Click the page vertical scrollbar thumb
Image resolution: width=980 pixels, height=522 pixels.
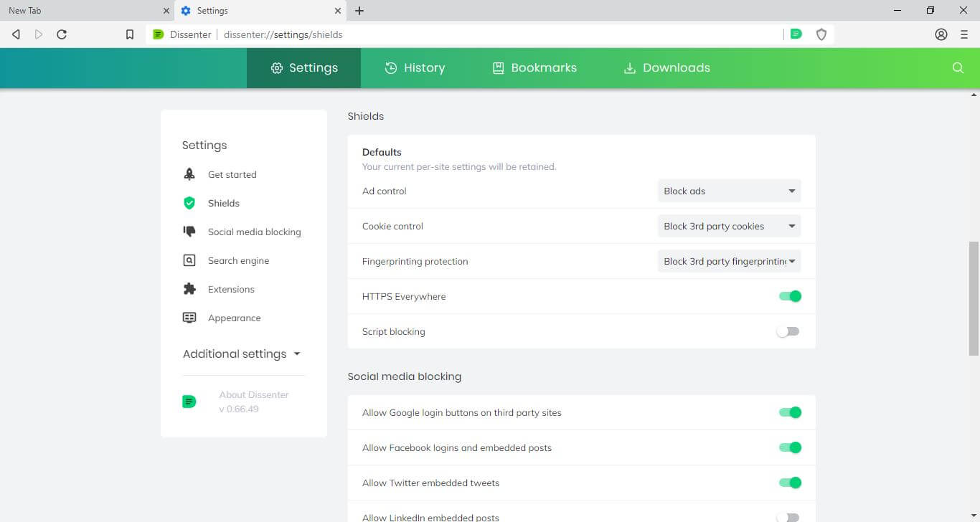pos(974,298)
